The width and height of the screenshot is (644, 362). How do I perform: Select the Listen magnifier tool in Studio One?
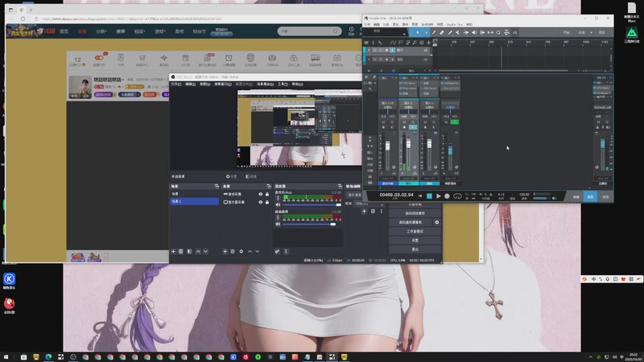[498, 33]
